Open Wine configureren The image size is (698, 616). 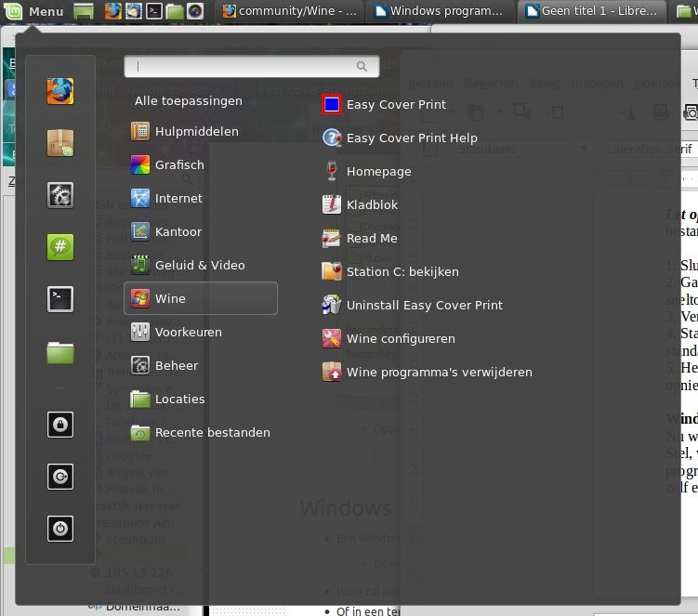pyautogui.click(x=389, y=338)
